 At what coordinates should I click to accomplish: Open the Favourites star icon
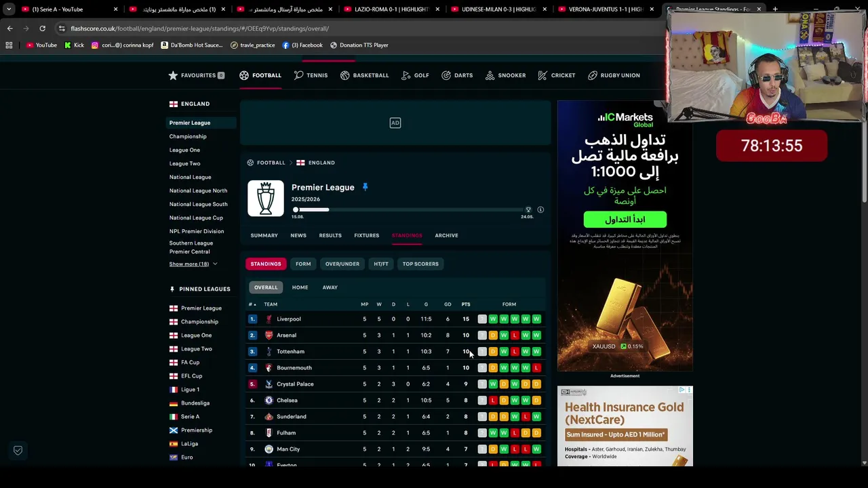173,75
